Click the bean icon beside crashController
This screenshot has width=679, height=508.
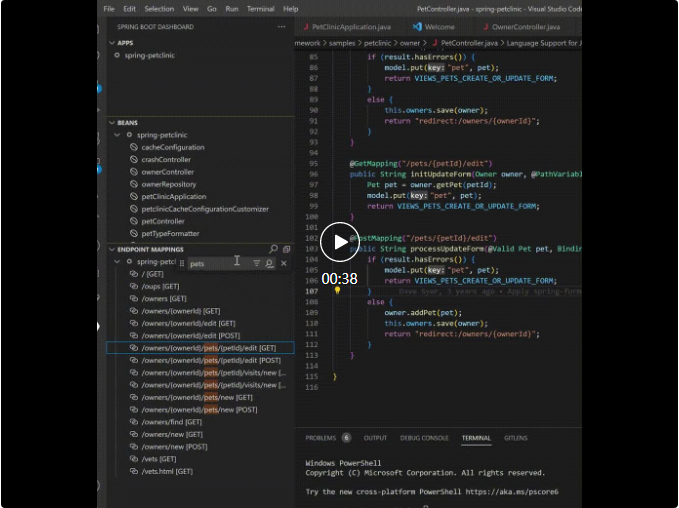[x=134, y=159]
